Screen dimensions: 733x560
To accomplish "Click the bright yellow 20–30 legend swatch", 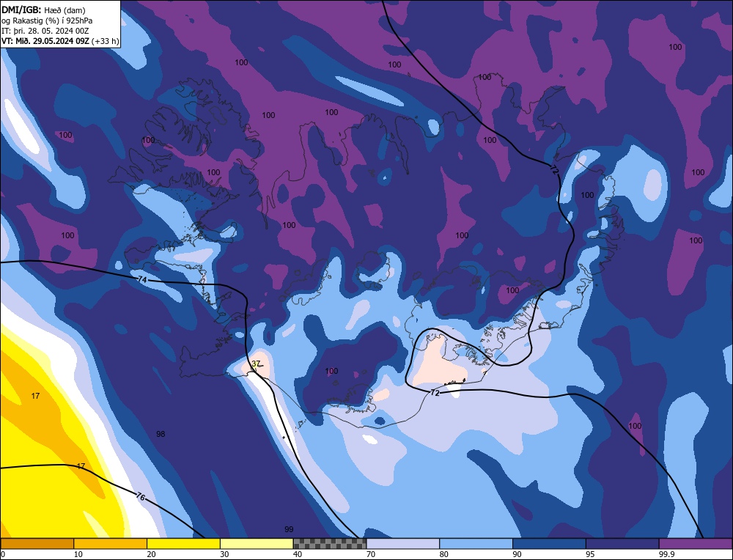I will pyautogui.click(x=183, y=543).
